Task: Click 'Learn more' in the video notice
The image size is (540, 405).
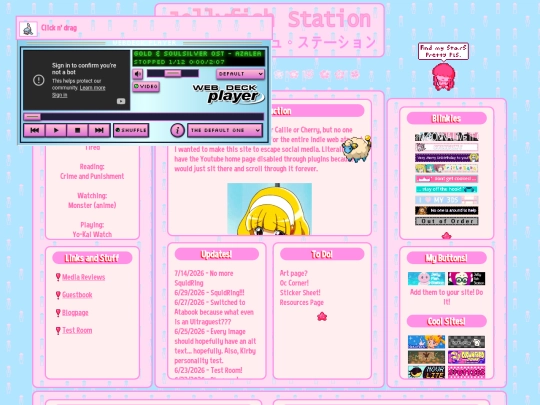Action: pyautogui.click(x=92, y=88)
